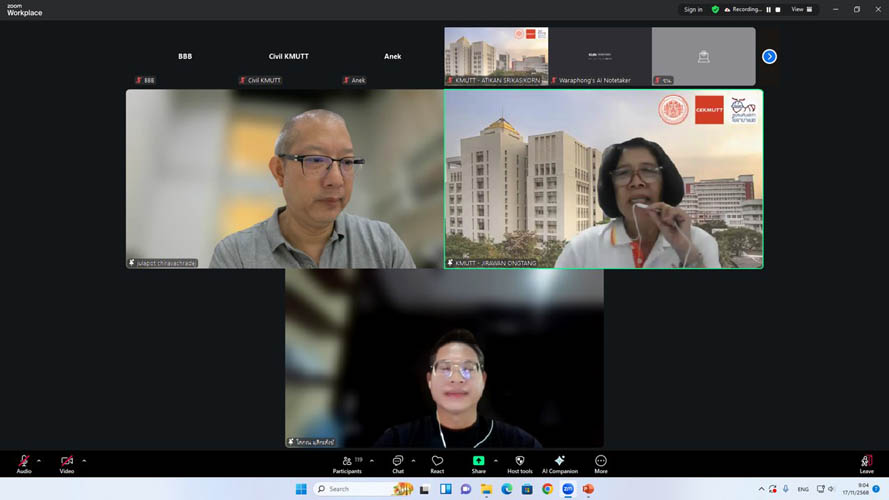Open the Windows Start menu
Screen dimensions: 889x500
pyautogui.click(x=301, y=489)
